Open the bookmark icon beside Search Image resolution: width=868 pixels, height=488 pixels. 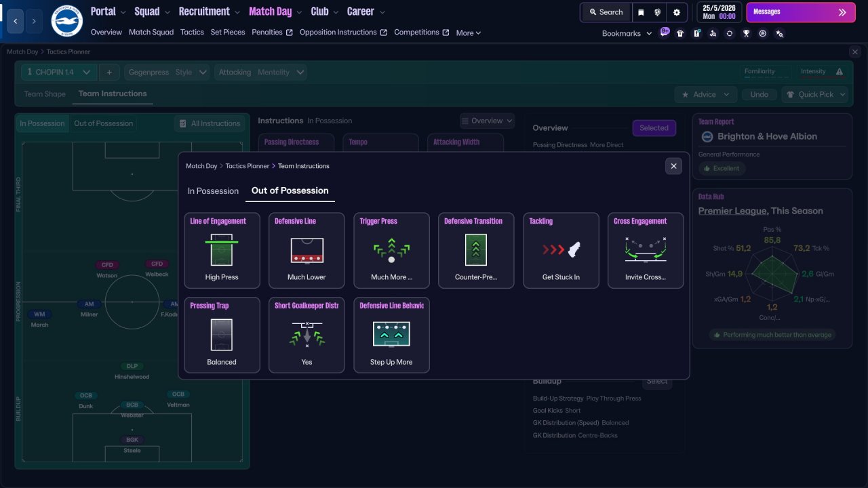(x=641, y=12)
